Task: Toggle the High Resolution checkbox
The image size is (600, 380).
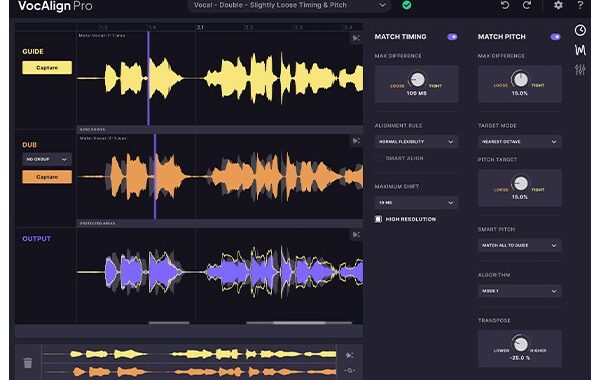Action: (x=378, y=219)
